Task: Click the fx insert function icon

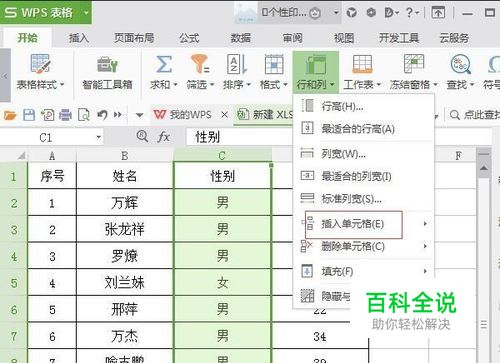Action: tap(163, 137)
